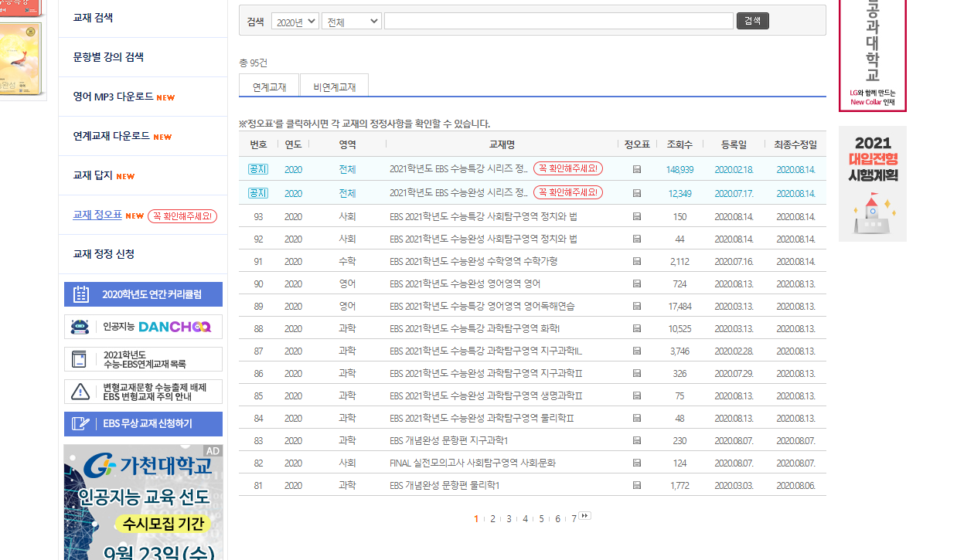Open the 인공지능 DANCHOQ banner
974x560 pixels.
143,327
